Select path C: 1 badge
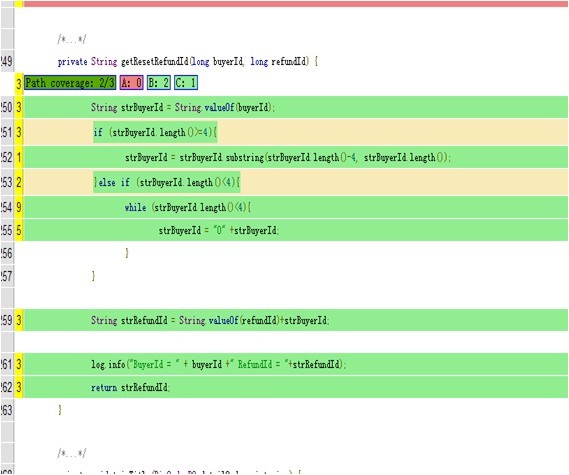The height and width of the screenshot is (475, 569). [x=186, y=83]
